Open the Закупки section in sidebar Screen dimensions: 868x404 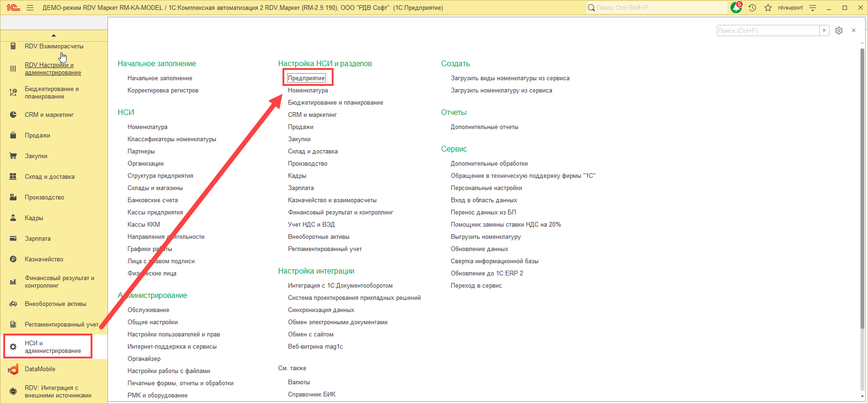coord(36,156)
